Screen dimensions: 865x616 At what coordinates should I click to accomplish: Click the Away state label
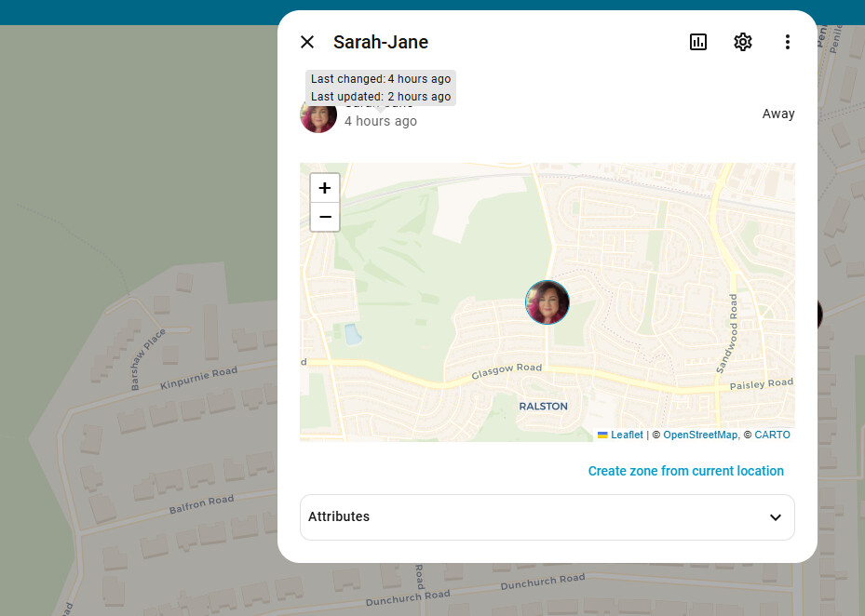click(x=778, y=114)
